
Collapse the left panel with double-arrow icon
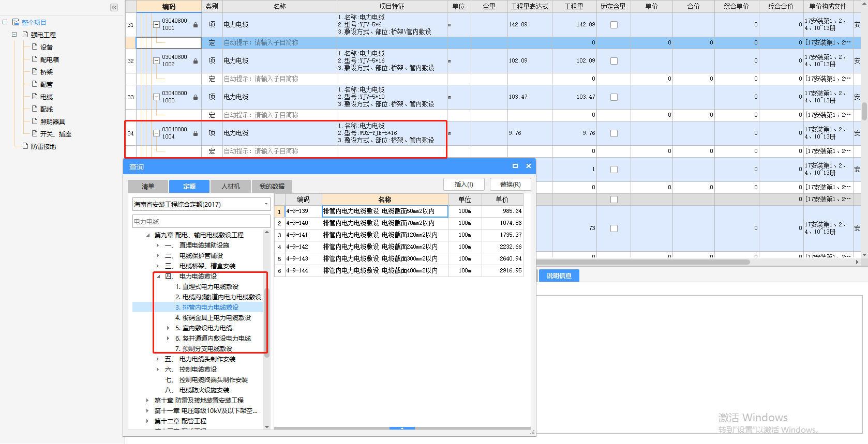pos(114,7)
